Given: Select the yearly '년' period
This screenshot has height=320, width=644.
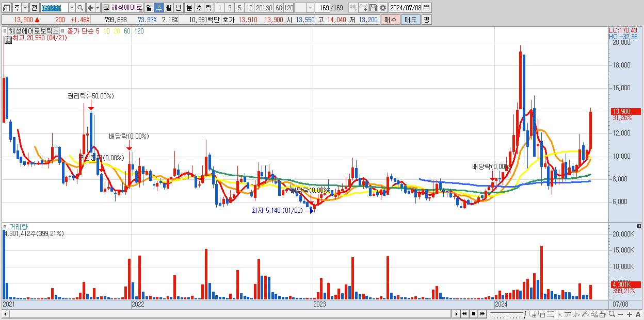Looking at the screenshot, I should pyautogui.click(x=178, y=8).
